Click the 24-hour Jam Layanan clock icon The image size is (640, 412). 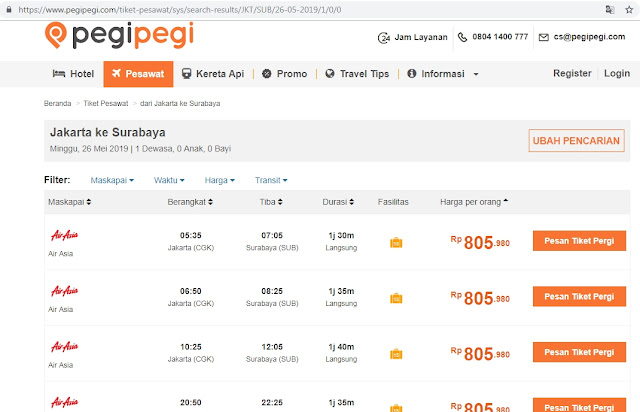tap(384, 38)
